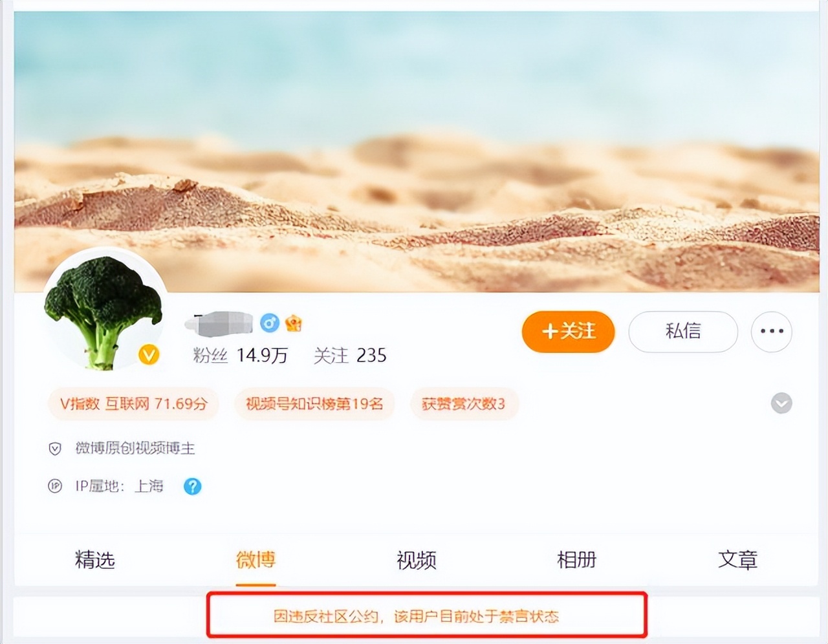This screenshot has height=644, width=828.
Task: Send a private message via 私信
Action: pyautogui.click(x=683, y=332)
